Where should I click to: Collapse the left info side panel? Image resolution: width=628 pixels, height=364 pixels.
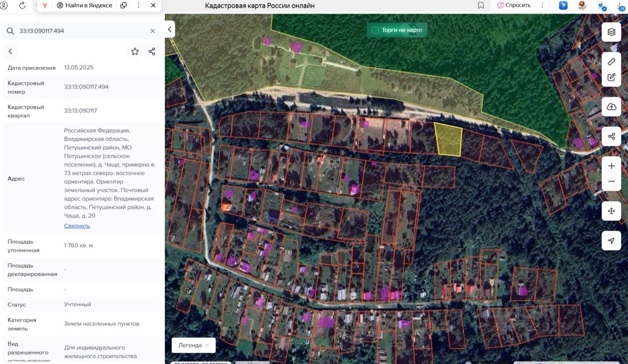(x=170, y=29)
